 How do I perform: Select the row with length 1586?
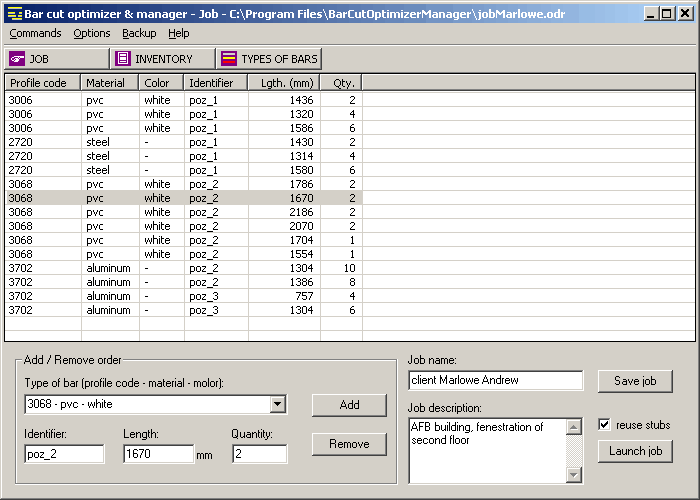[x=183, y=128]
